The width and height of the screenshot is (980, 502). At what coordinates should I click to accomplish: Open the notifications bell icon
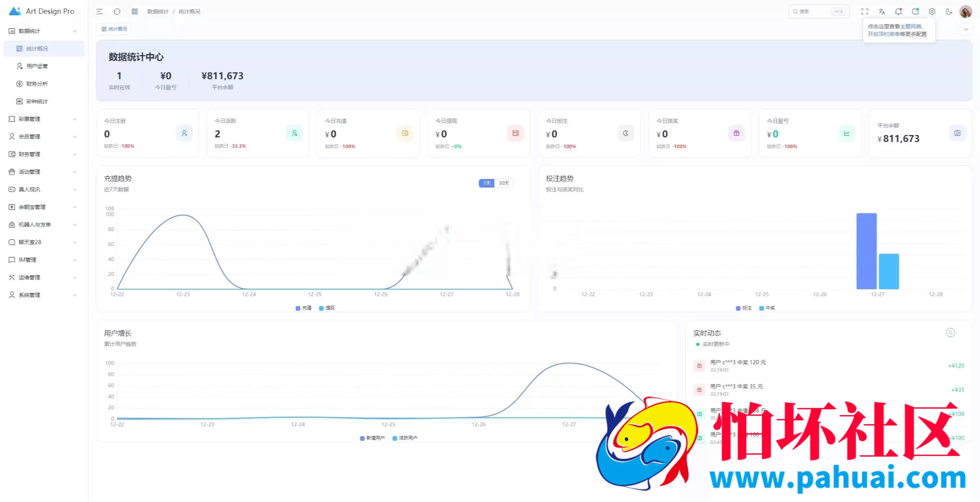pyautogui.click(x=898, y=11)
